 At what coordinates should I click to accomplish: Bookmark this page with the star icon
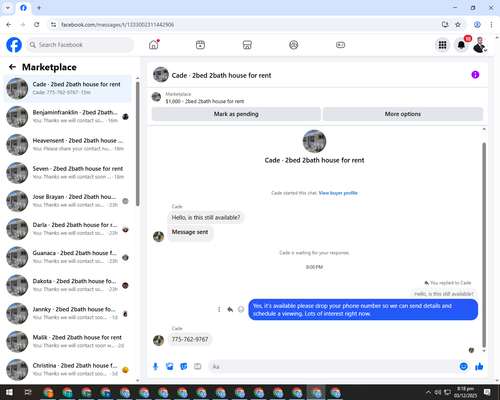point(458,25)
